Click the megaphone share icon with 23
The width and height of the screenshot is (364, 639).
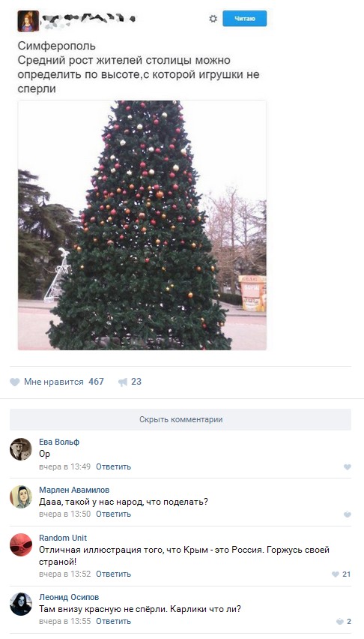[x=123, y=382]
